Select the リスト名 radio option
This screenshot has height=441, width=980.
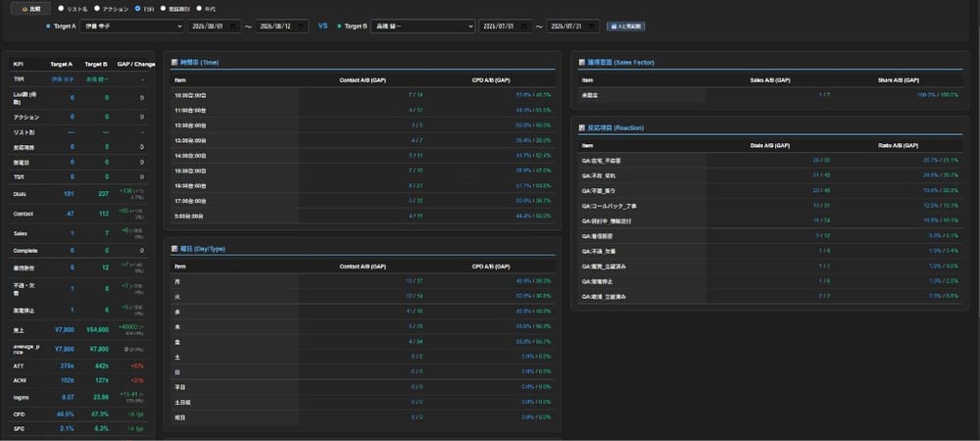[61, 9]
